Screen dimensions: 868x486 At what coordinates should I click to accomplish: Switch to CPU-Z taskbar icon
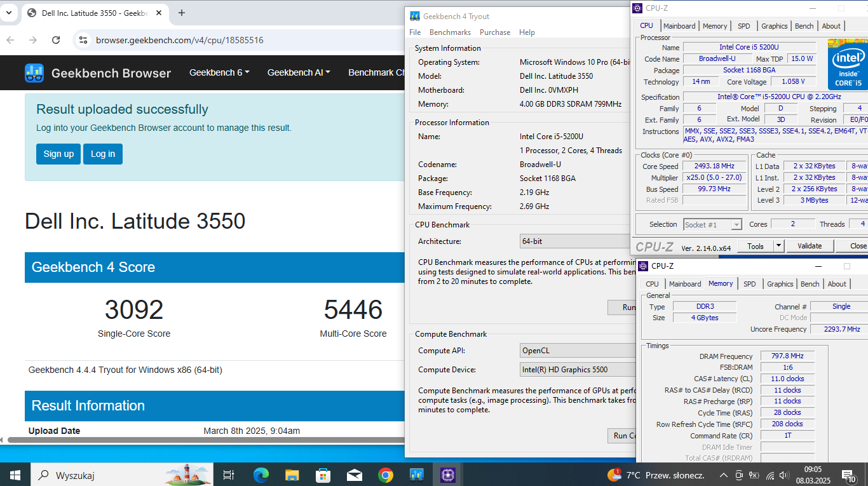[447, 475]
